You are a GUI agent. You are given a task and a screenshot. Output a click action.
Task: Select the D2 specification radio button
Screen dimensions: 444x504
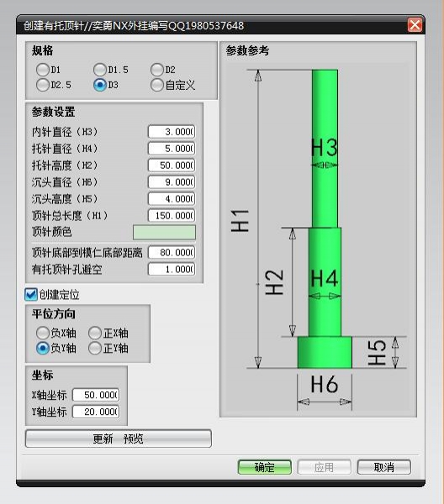(157, 70)
